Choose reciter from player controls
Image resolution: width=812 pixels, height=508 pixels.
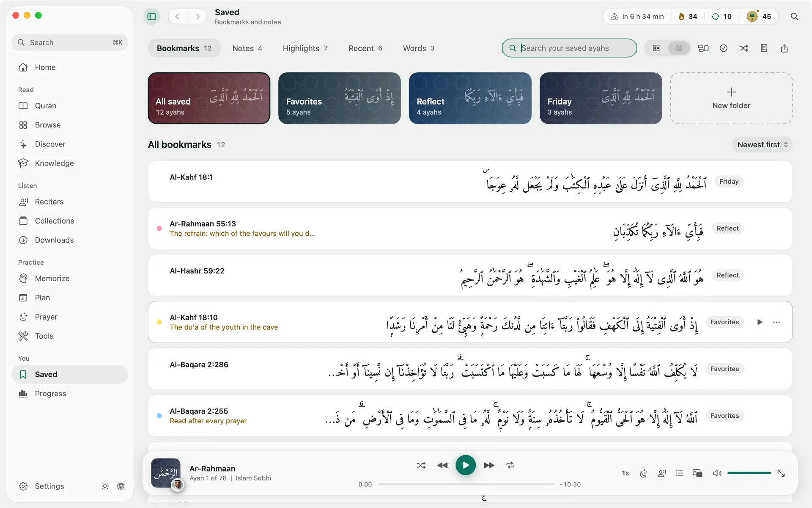(x=662, y=473)
